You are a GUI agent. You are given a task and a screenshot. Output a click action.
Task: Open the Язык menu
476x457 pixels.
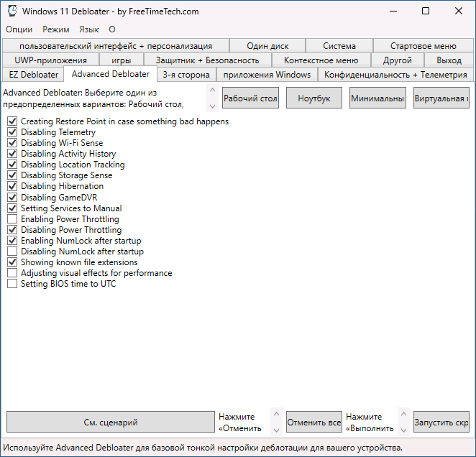click(89, 29)
